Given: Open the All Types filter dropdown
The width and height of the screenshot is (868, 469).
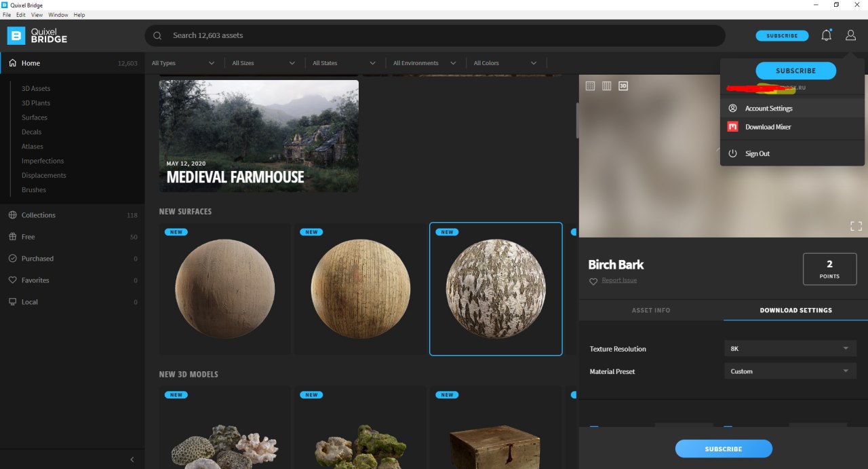Looking at the screenshot, I should [x=183, y=63].
